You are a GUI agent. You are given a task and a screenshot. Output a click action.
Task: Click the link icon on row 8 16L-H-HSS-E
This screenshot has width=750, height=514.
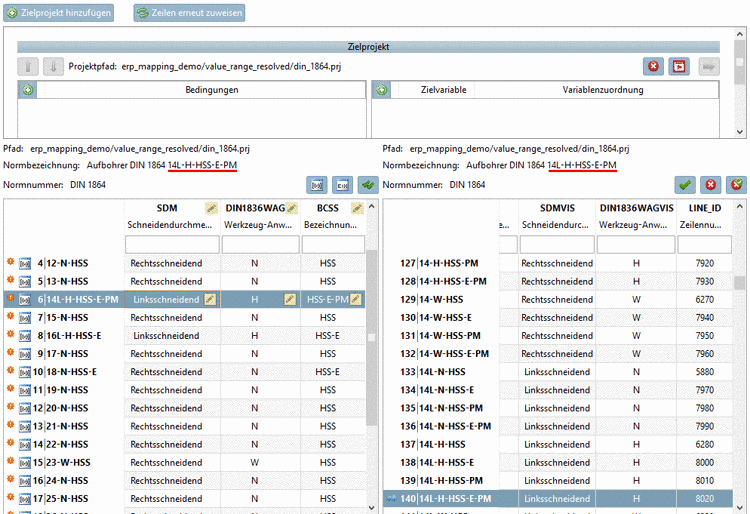tap(26, 335)
